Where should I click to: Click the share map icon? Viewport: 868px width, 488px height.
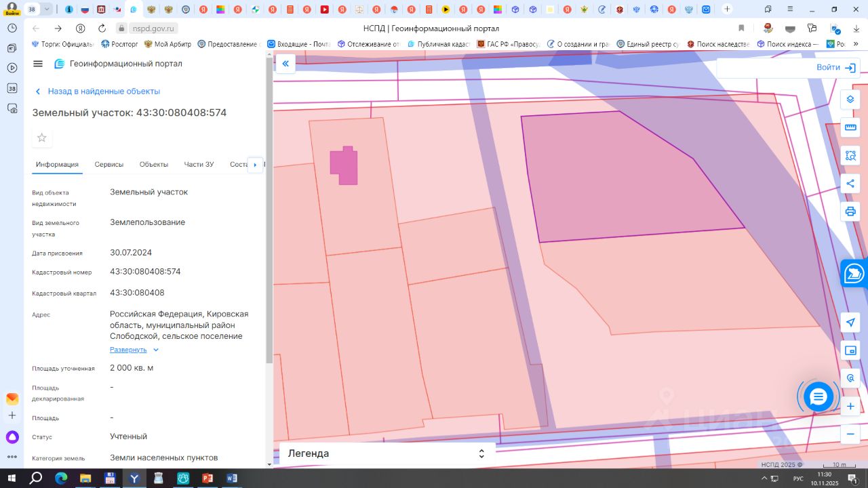pos(850,184)
